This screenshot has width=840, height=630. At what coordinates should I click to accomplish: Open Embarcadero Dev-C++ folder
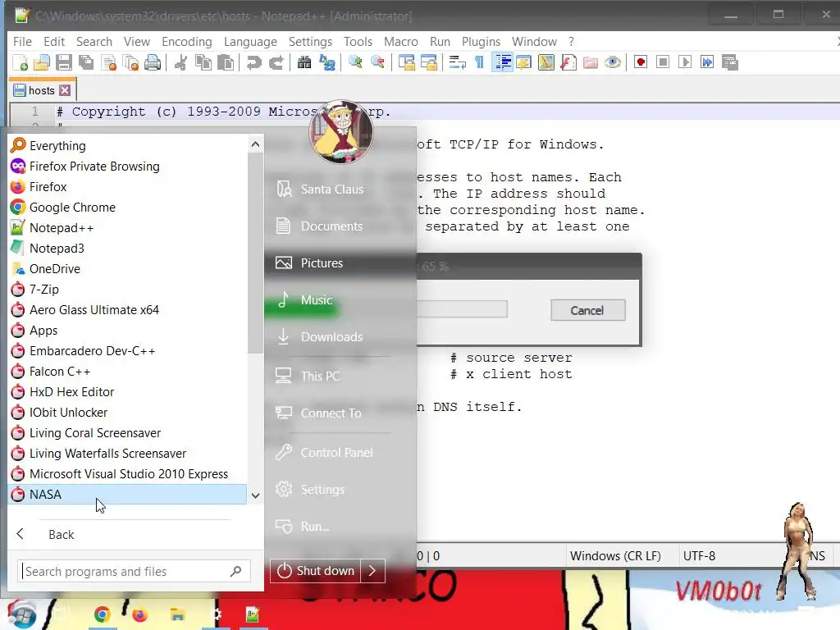coord(127,351)
